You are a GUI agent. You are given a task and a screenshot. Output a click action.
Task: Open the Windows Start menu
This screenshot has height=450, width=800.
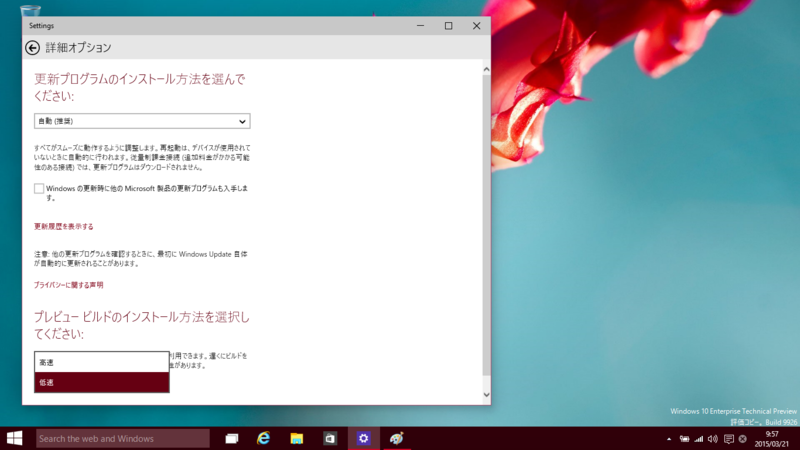14,438
